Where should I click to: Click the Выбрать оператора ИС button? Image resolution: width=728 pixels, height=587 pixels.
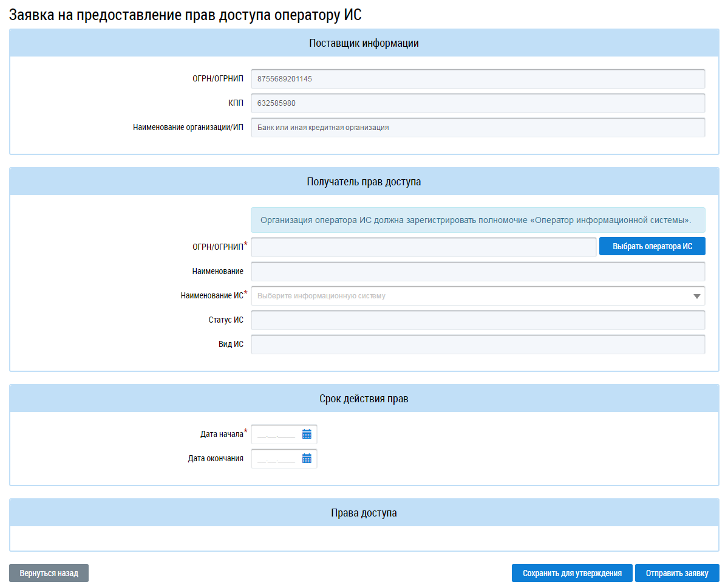[x=652, y=247]
